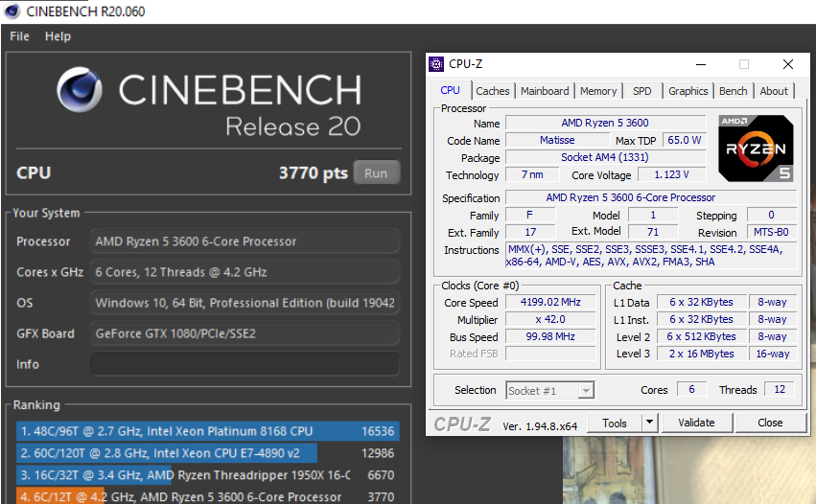Switch to the Caches tab
Image resolution: width=816 pixels, height=504 pixels.
[x=493, y=91]
